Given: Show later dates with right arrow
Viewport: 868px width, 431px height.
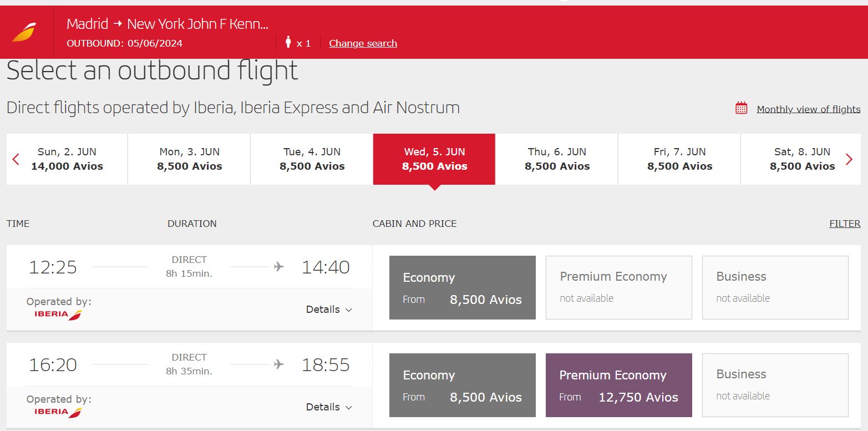Looking at the screenshot, I should point(849,159).
